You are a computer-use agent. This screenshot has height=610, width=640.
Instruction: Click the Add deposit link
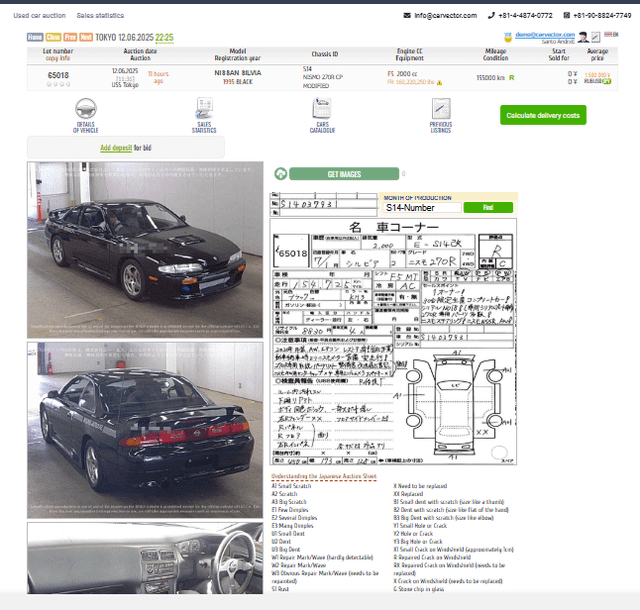[x=116, y=148]
